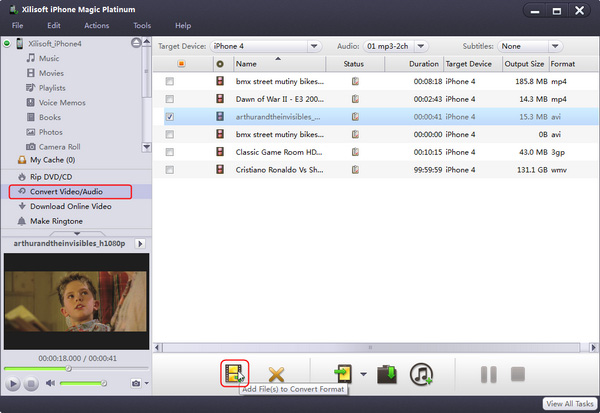This screenshot has height=413, width=600.
Task: Click status icon for Classic Game Room row
Action: (354, 152)
